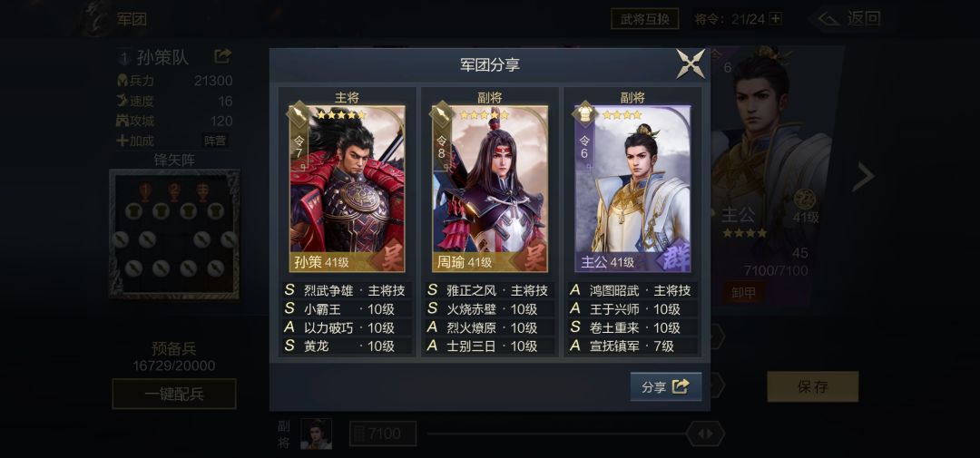
Task: Select the 火烧赤壁 skill entry
Action: [490, 309]
